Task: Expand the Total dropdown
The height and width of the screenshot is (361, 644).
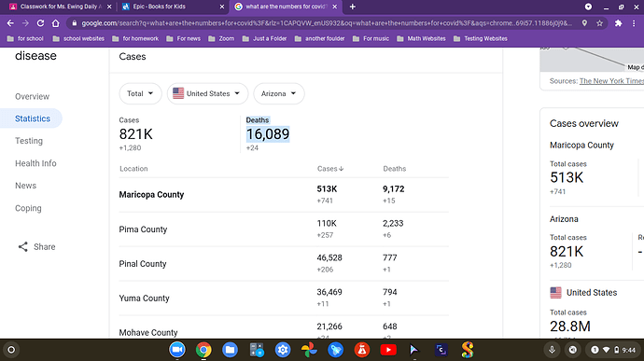Action: click(140, 93)
